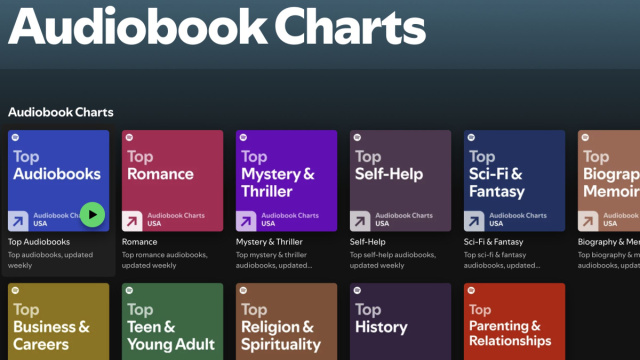
Task: Click Spotify logo on Top History cover
Action: (357, 291)
